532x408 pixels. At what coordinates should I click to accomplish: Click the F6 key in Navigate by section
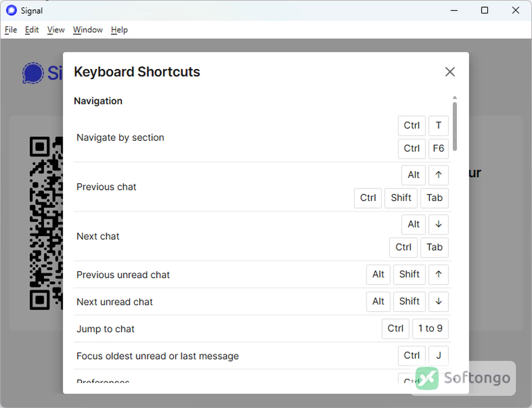(x=438, y=148)
